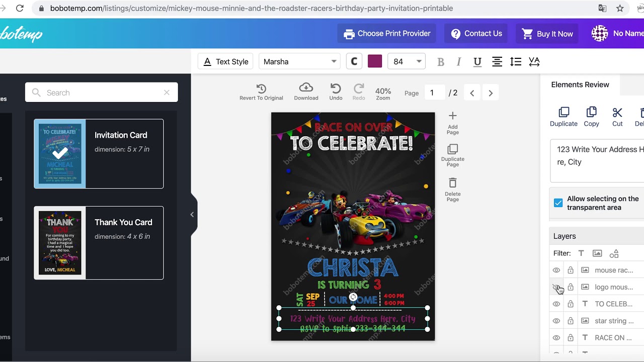The image size is (644, 362).
Task: Select the logo mous... layer name
Action: pyautogui.click(x=614, y=287)
